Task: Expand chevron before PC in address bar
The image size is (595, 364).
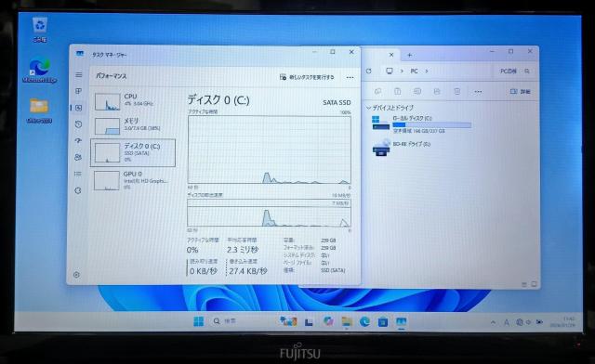Action: (x=402, y=71)
